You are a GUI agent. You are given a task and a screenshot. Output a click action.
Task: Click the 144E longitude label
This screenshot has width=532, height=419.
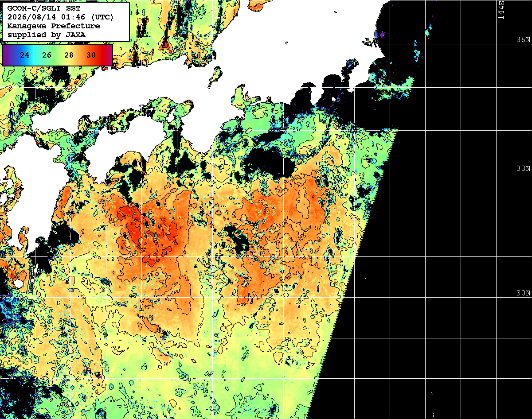pyautogui.click(x=501, y=10)
